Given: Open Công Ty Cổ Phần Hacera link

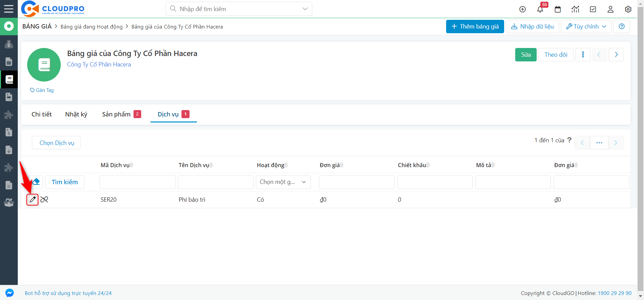Looking at the screenshot, I should click(99, 64).
